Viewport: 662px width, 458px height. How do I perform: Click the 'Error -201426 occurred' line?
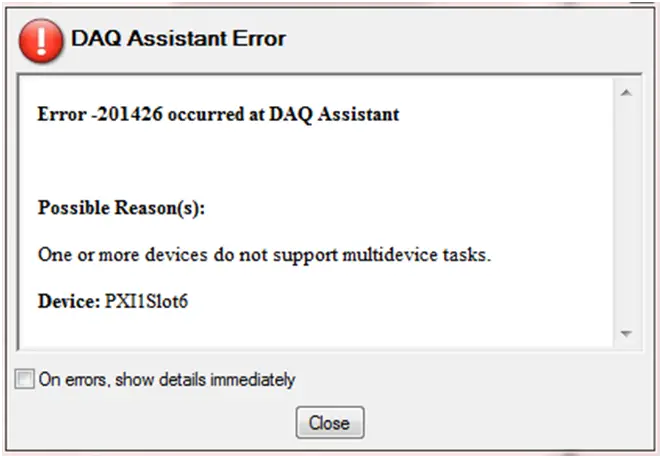(x=218, y=114)
